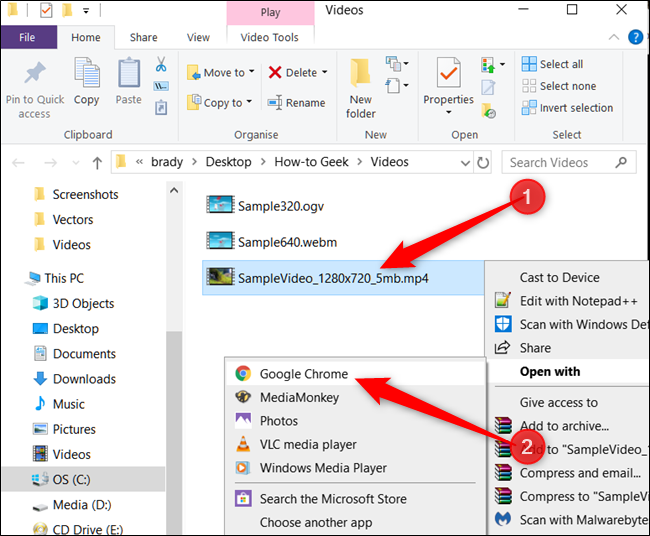
Task: Click the Copy button in Clipboard group
Action: (87, 82)
